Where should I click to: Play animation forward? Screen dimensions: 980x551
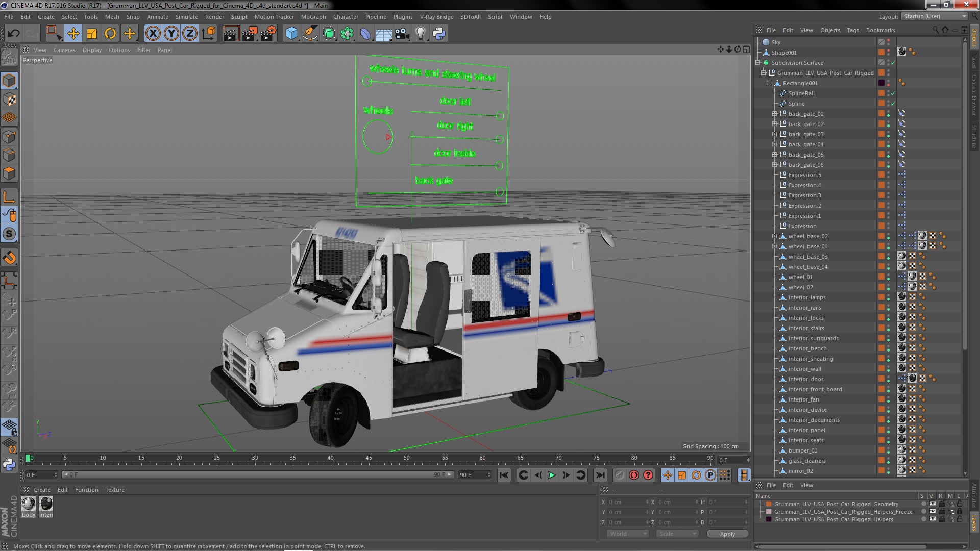pyautogui.click(x=552, y=475)
